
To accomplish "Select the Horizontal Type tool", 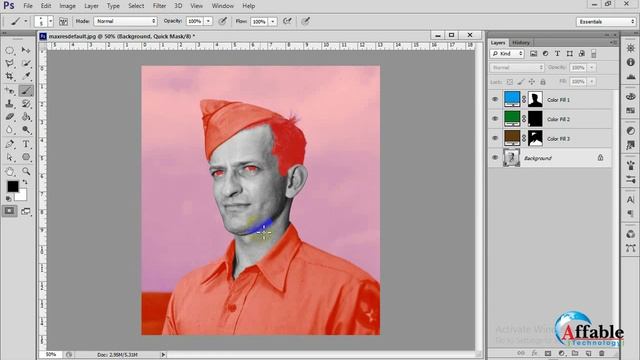I will pyautogui.click(x=26, y=144).
